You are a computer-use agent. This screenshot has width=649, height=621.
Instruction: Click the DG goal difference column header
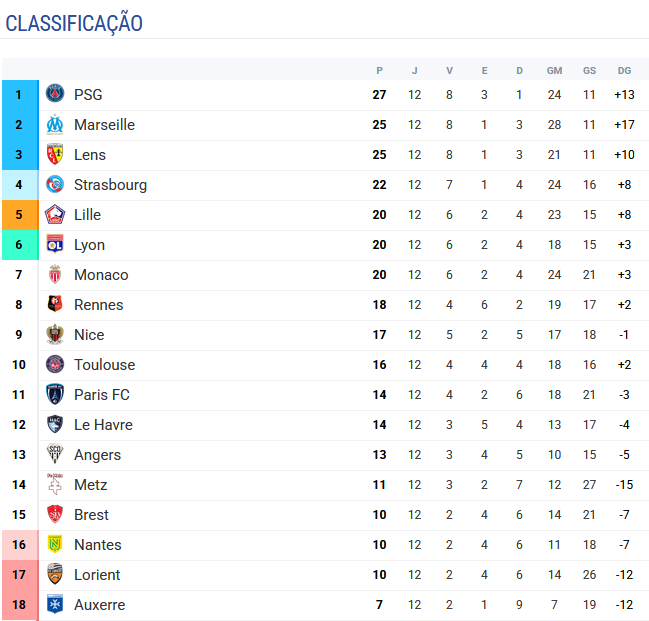coord(624,70)
